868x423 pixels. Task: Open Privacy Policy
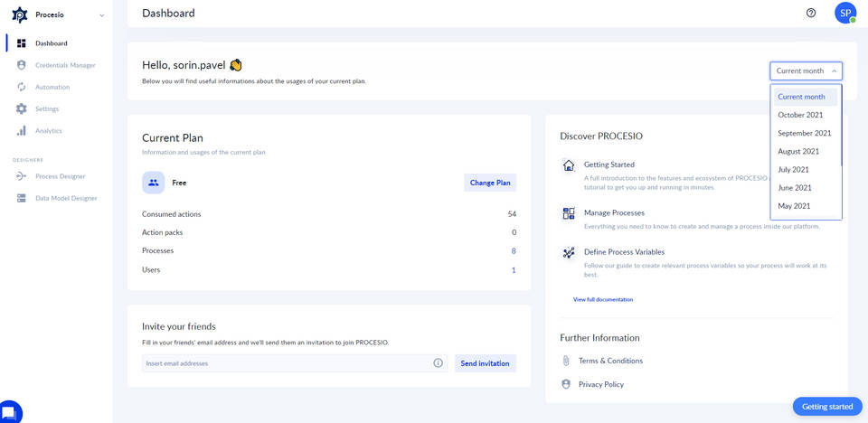[x=601, y=384]
